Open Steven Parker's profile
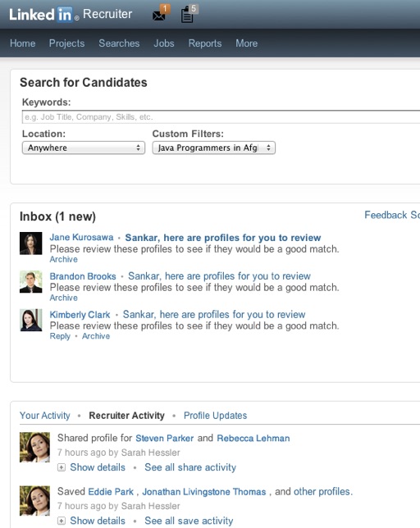 (x=164, y=438)
